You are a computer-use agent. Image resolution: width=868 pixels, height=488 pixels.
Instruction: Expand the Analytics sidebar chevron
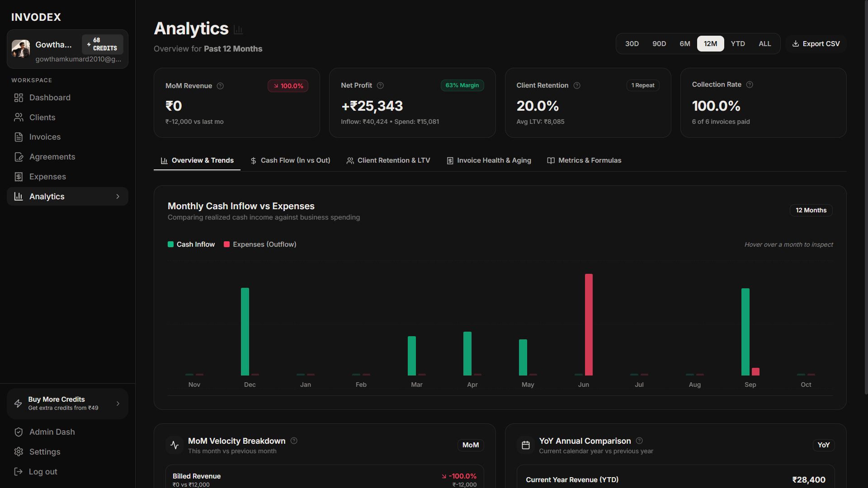[118, 197]
